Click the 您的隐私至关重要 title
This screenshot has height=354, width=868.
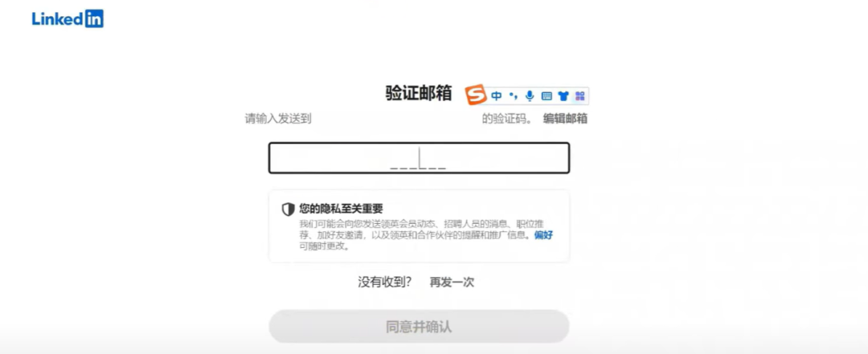[x=341, y=209]
